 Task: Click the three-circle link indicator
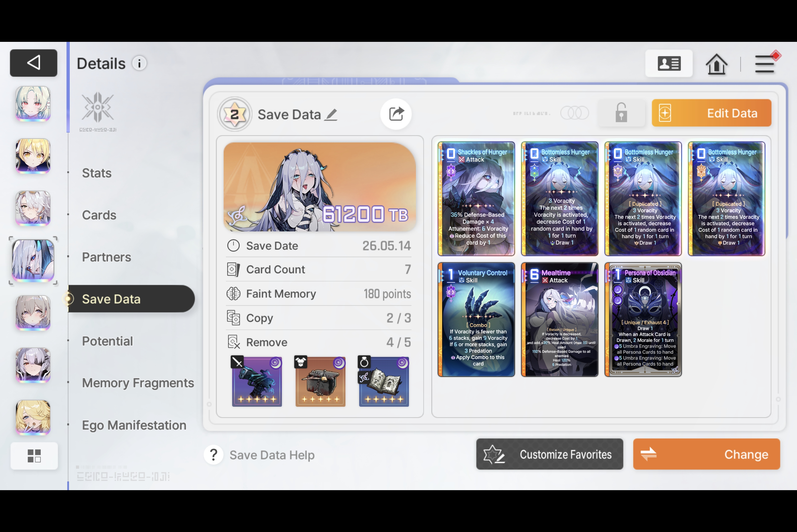[x=574, y=113]
